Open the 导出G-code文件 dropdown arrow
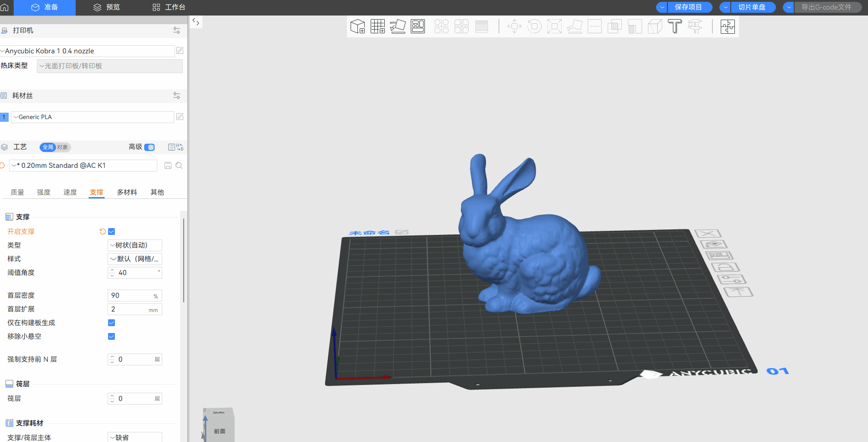This screenshot has height=442, width=868. tap(789, 7)
